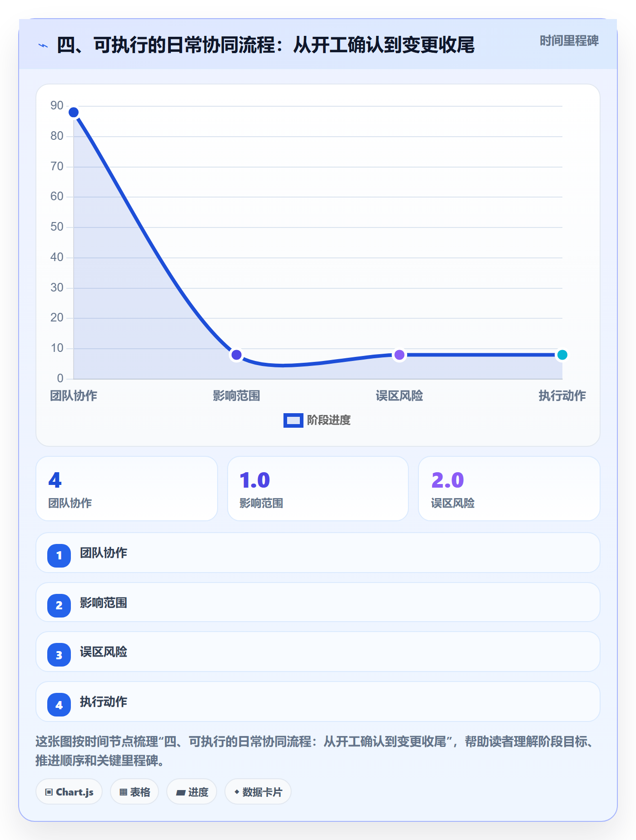Open the data card showing 1.0 影响范围
This screenshot has height=840, width=636.
point(318,489)
